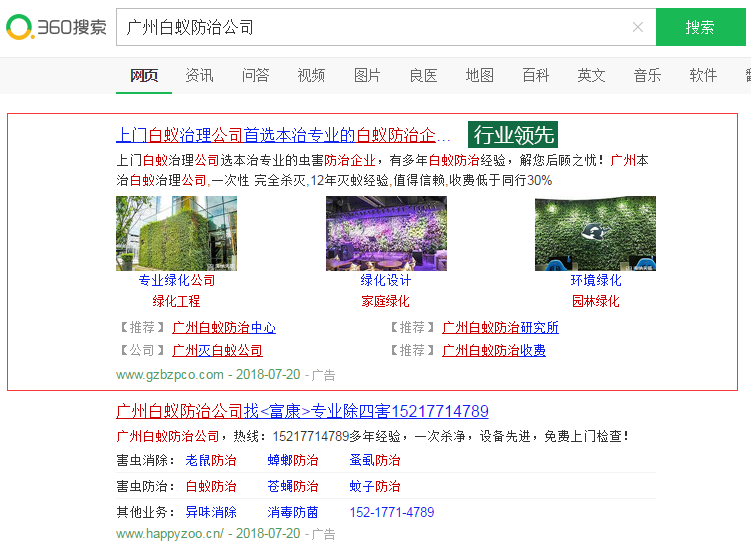Screen dimensions: 751x551
Task: Click the green 搜索 button
Action: tap(700, 27)
